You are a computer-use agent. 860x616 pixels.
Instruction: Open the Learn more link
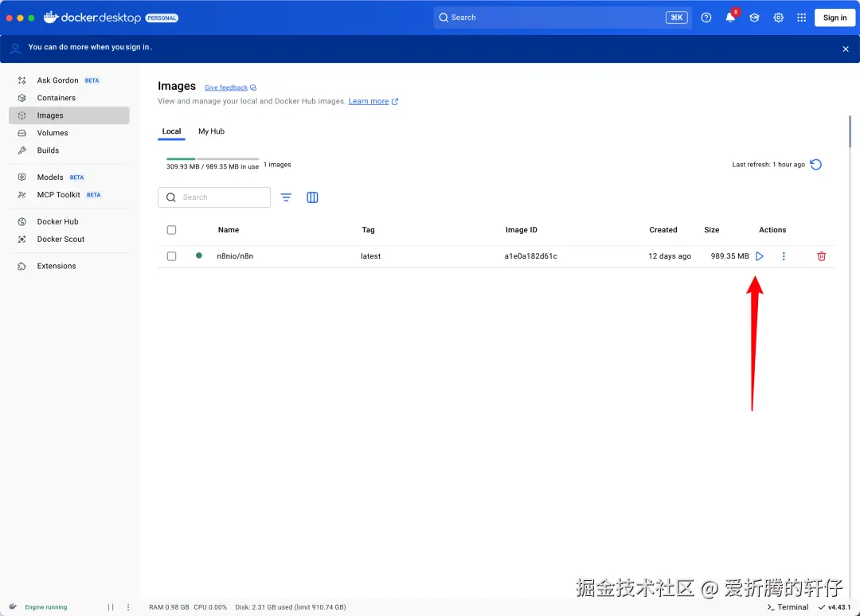369,101
